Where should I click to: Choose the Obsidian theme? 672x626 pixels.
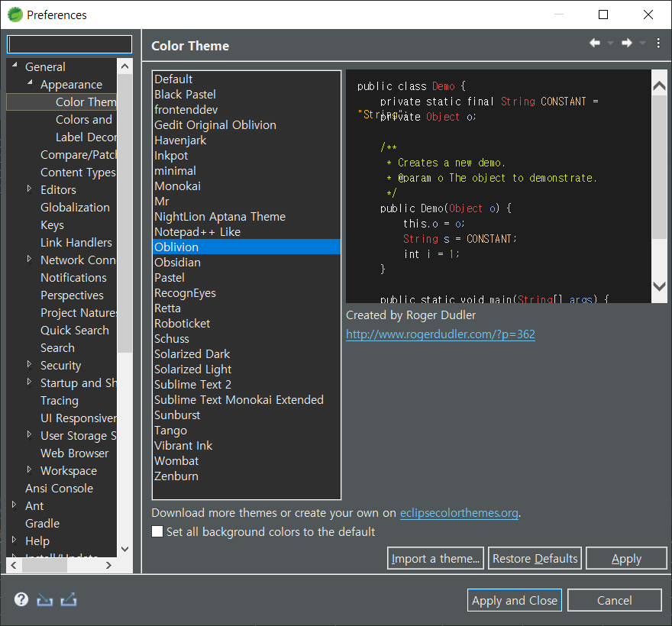(x=247, y=262)
